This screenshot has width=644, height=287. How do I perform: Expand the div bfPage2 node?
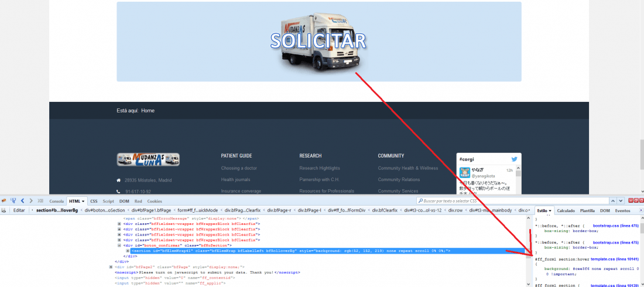tap(111, 267)
